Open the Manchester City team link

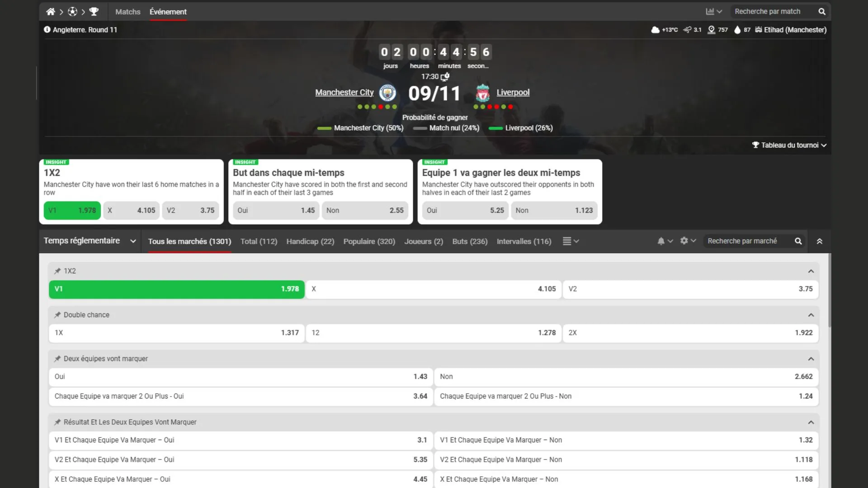(344, 93)
